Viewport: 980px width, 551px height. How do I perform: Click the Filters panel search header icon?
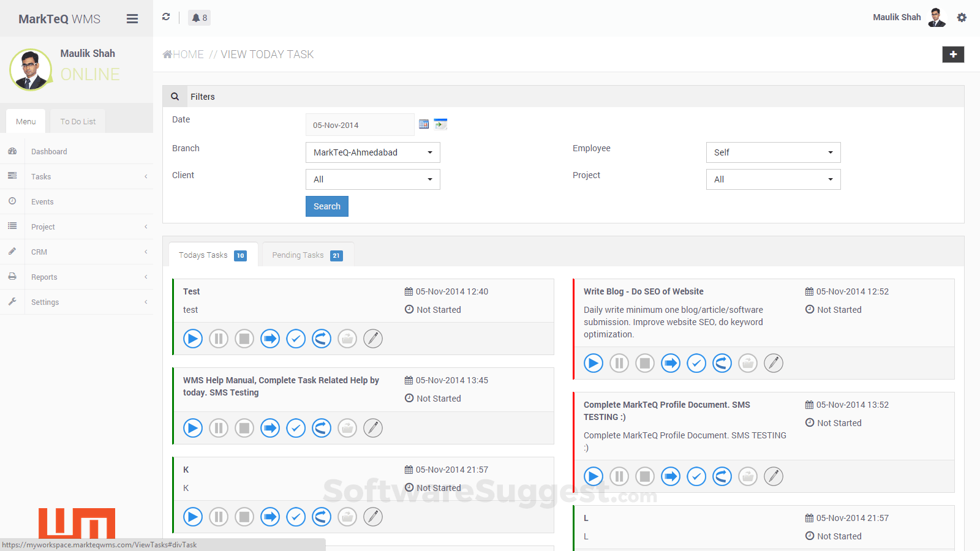pos(175,96)
